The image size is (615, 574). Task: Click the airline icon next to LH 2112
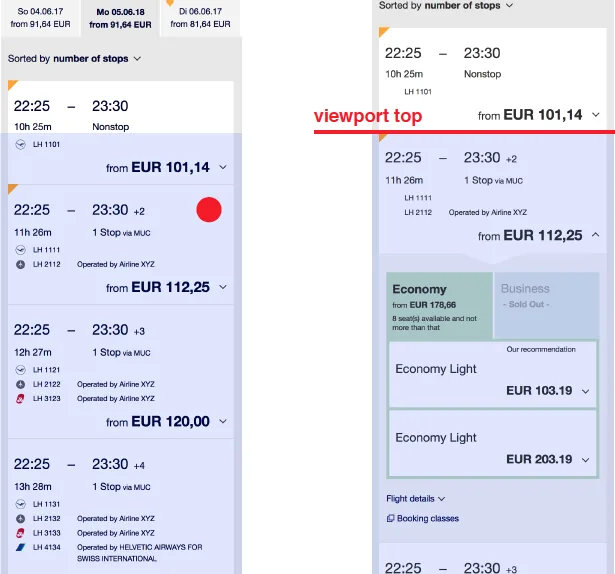(x=21, y=265)
